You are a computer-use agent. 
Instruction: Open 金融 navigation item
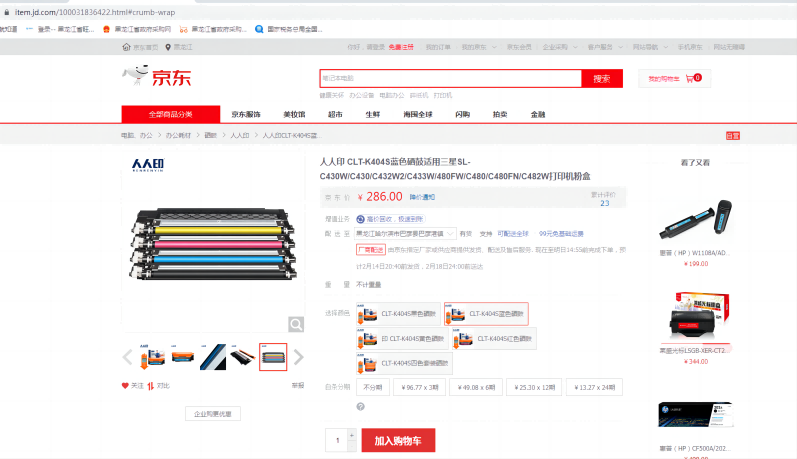pos(538,114)
